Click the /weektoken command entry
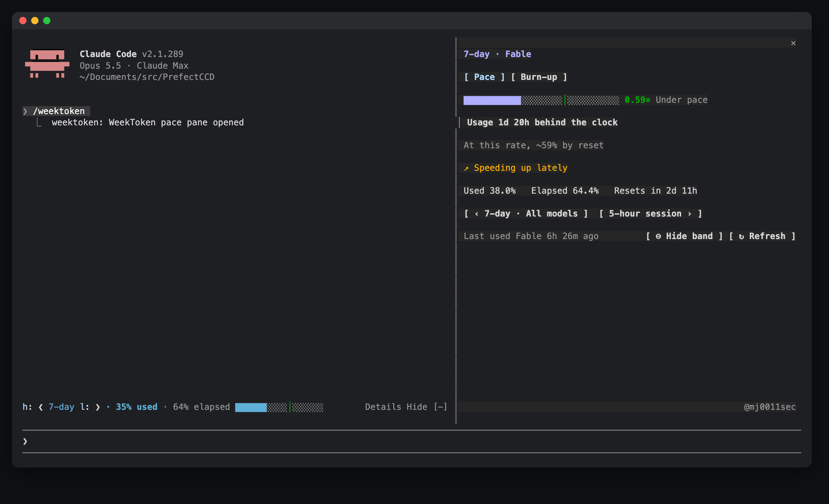Screen dimensions: 829x504 click(56, 111)
